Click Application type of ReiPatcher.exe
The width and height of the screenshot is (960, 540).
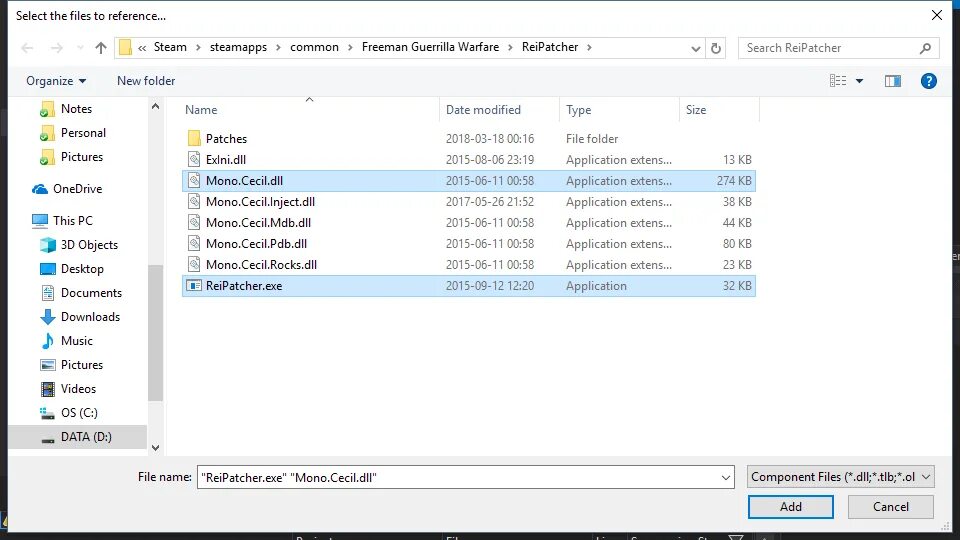[x=596, y=286]
